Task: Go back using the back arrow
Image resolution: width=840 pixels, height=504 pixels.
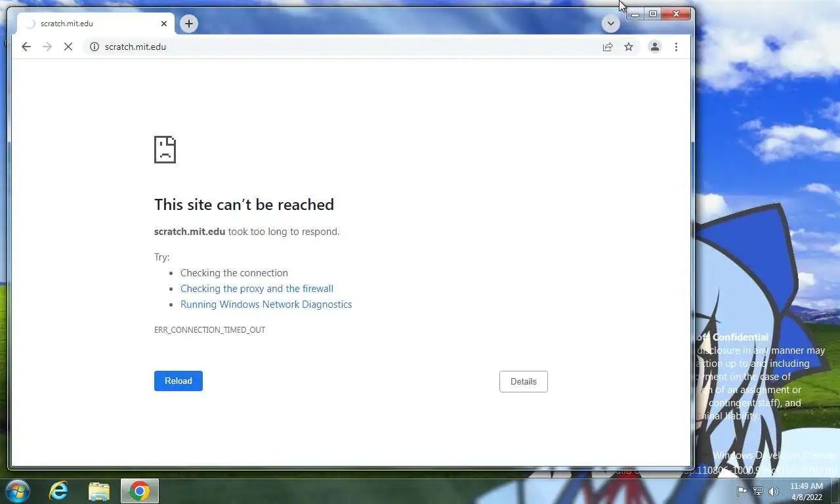Action: [26, 47]
